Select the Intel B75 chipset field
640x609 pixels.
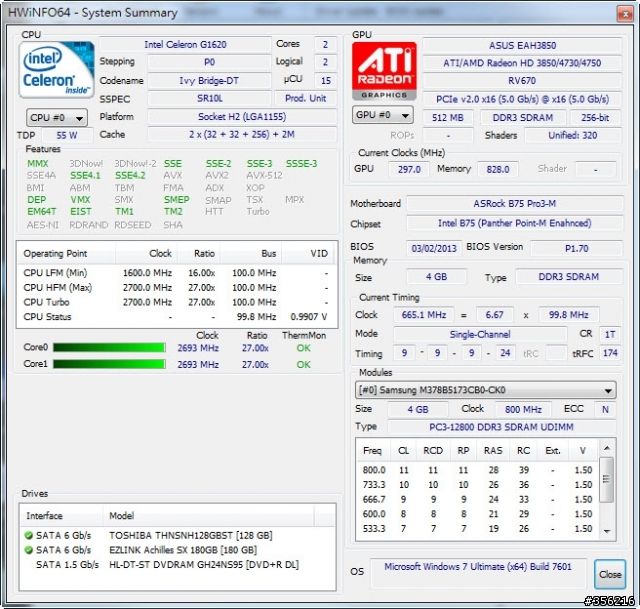(515, 223)
